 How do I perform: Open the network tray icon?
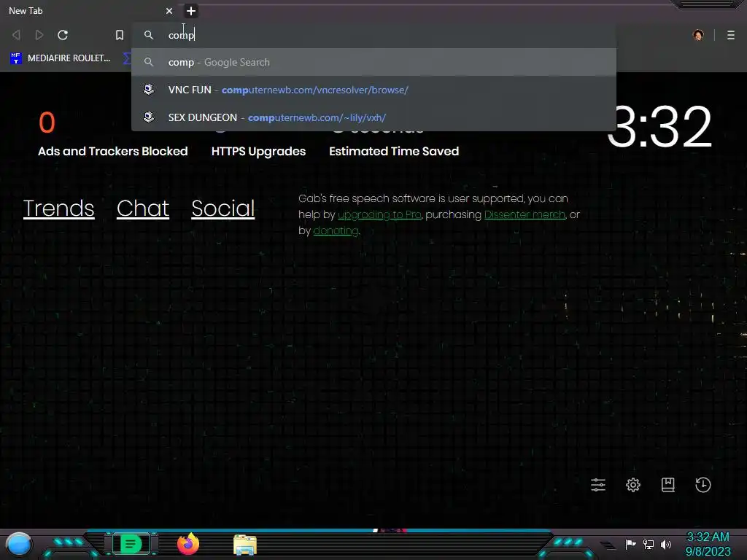click(x=649, y=544)
